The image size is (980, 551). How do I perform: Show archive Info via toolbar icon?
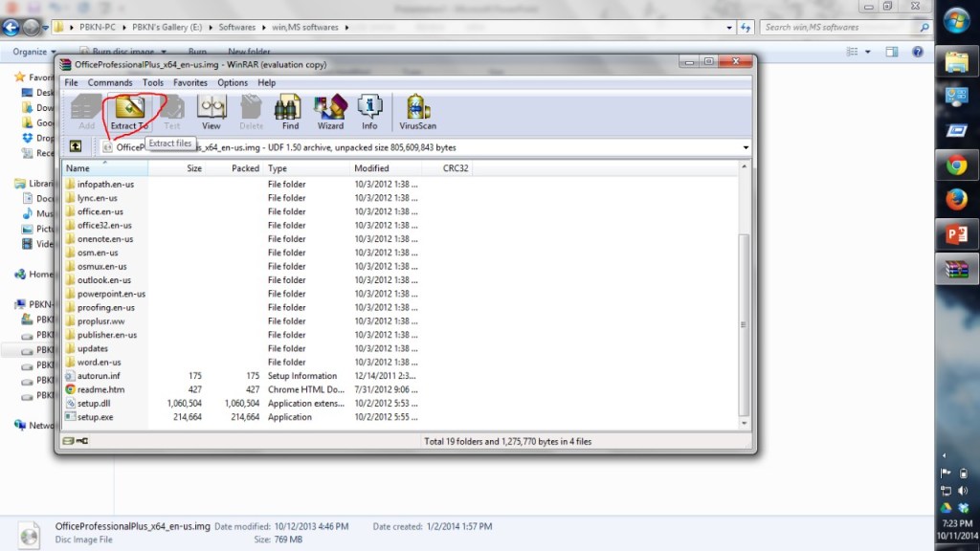click(369, 111)
